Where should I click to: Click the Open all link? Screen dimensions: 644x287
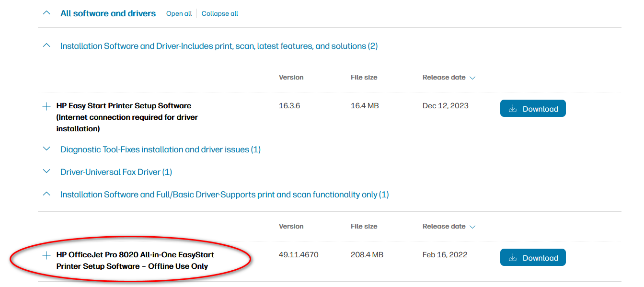pyautogui.click(x=179, y=13)
